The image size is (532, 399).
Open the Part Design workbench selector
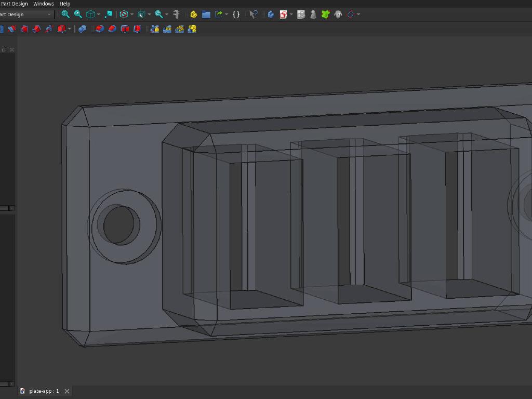pyautogui.click(x=26, y=15)
